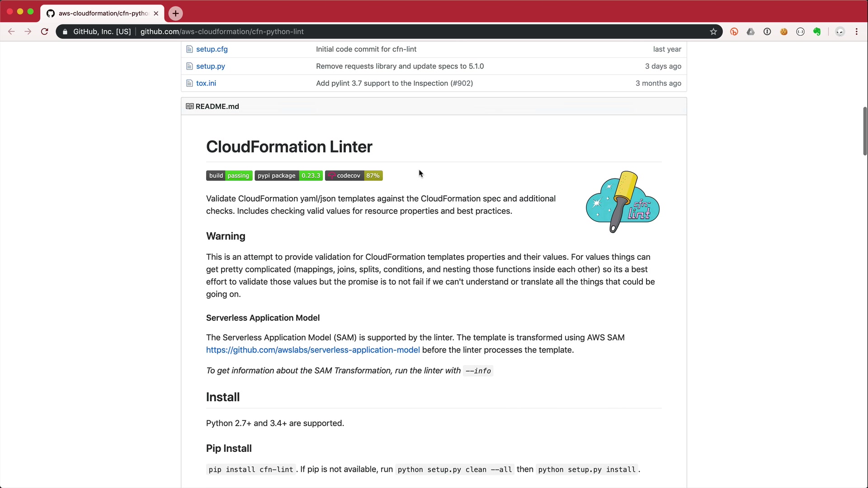Open the tox.ini file
Image resolution: width=868 pixels, height=488 pixels.
pyautogui.click(x=206, y=83)
